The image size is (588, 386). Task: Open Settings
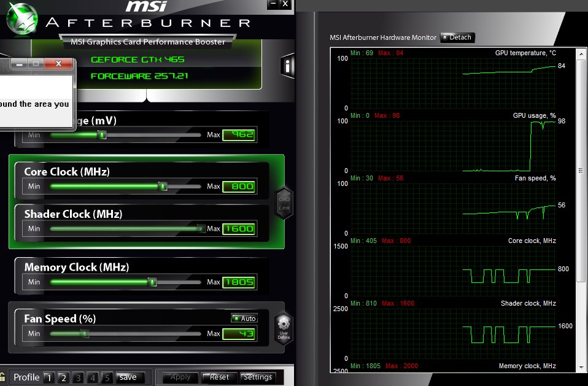258,377
